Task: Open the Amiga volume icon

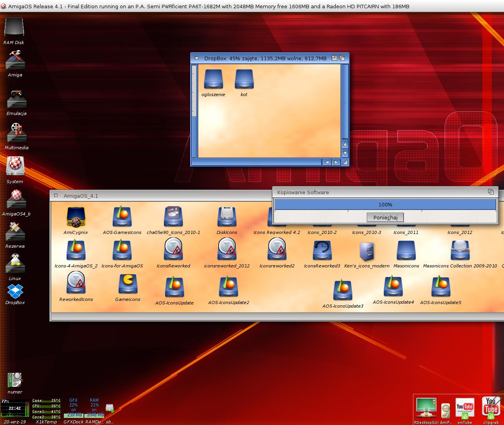Action: point(15,61)
